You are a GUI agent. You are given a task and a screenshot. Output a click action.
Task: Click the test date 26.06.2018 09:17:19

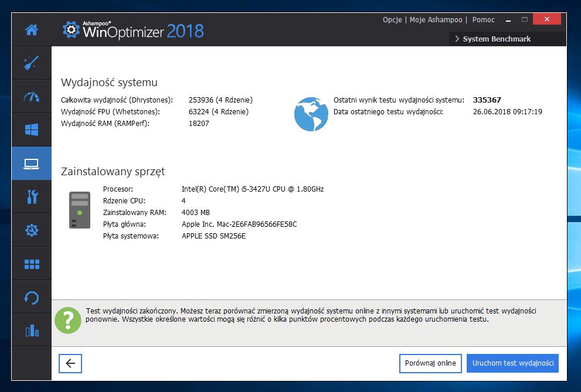(x=507, y=112)
